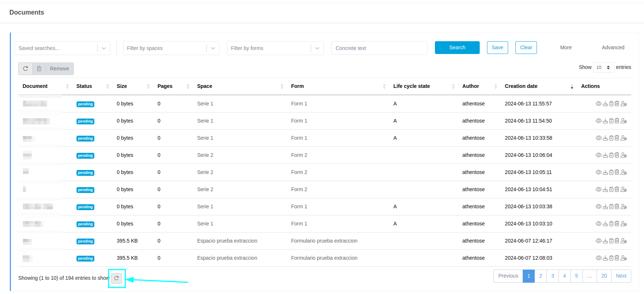The height and width of the screenshot is (294, 644).
Task: Open user settings for 10:06:04 document
Action: tap(624, 155)
